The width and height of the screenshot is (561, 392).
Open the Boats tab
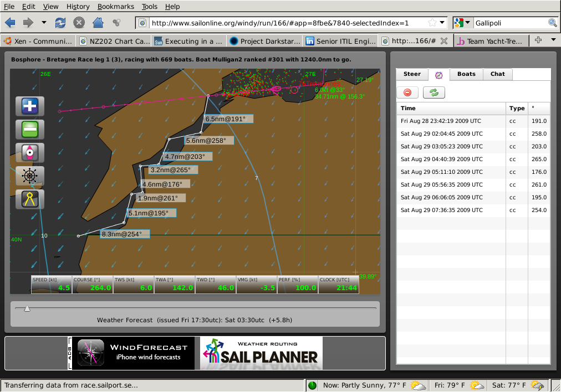coord(466,74)
